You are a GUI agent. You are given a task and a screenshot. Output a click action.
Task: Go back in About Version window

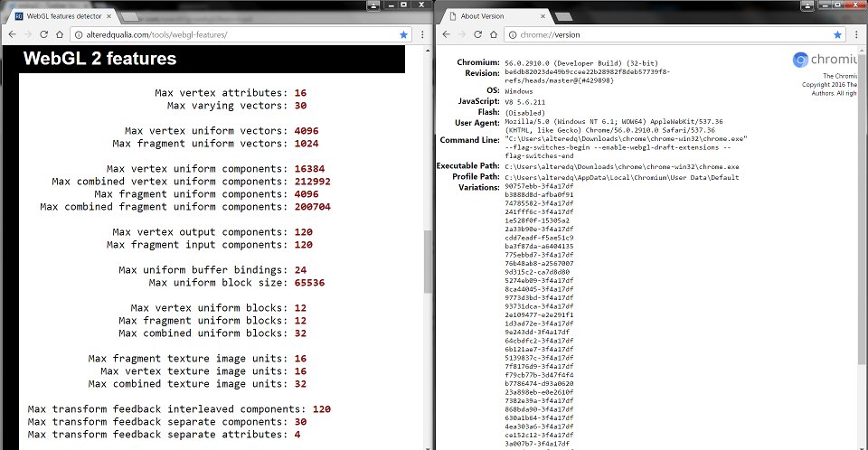(x=446, y=34)
